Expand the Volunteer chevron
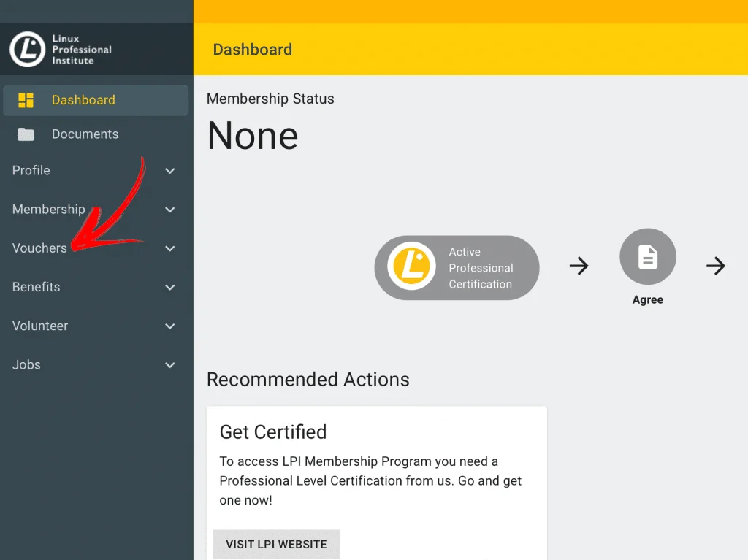Image resolution: width=748 pixels, height=560 pixels. coord(170,326)
